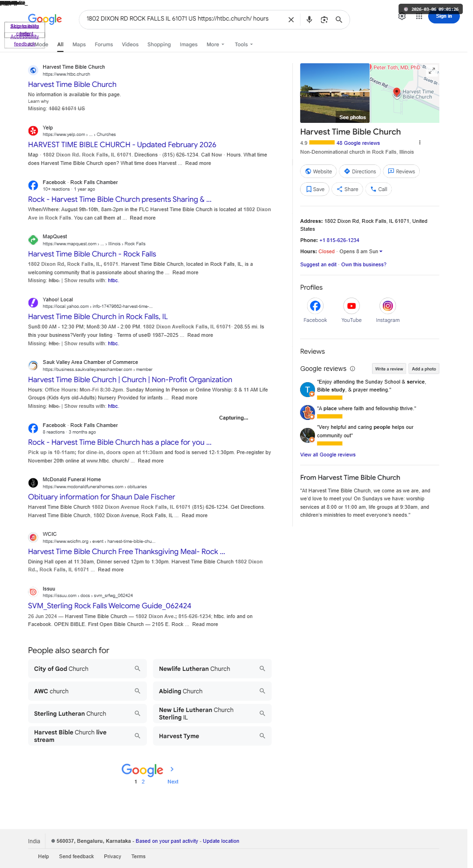This screenshot has height=868, width=473.
Task: Click the Yelp result favicon
Action: (33, 131)
